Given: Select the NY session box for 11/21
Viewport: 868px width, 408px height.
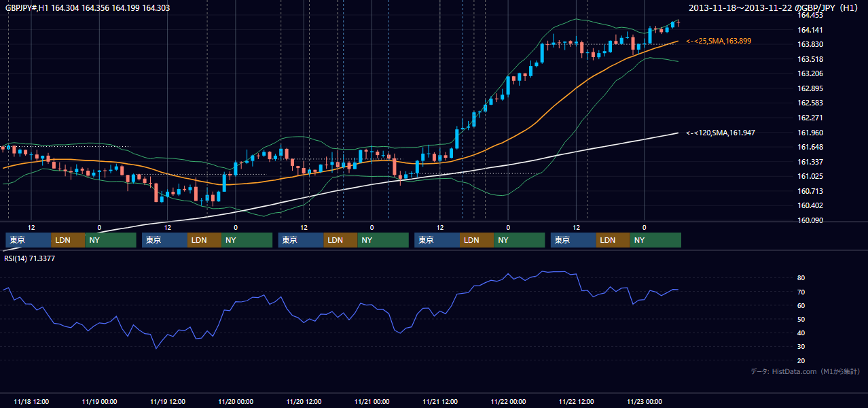Looking at the screenshot, I should [520, 240].
